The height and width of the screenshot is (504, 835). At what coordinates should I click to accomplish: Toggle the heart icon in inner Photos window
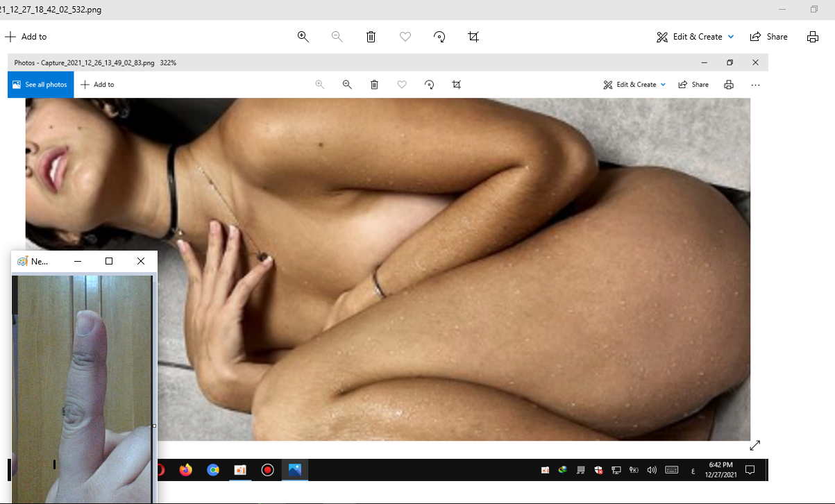tap(401, 85)
